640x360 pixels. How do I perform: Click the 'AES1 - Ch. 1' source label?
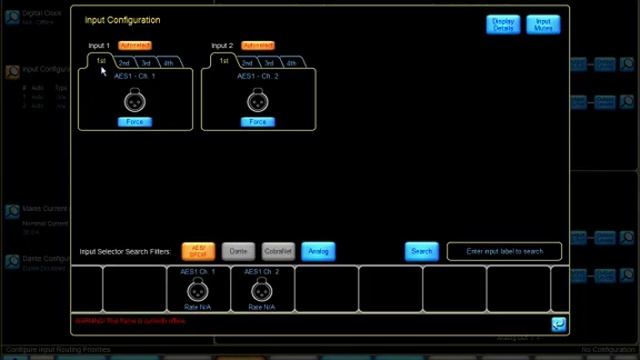pyautogui.click(x=135, y=76)
